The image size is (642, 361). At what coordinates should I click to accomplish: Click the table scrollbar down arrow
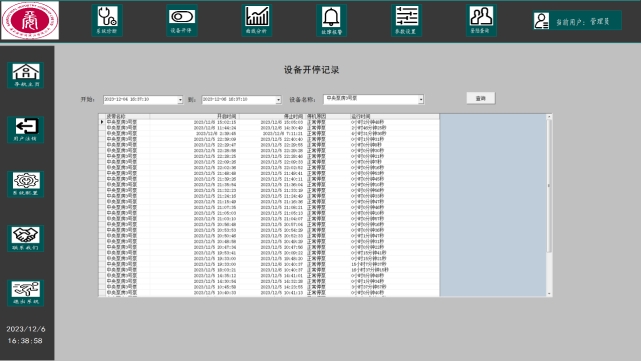pos(549,293)
